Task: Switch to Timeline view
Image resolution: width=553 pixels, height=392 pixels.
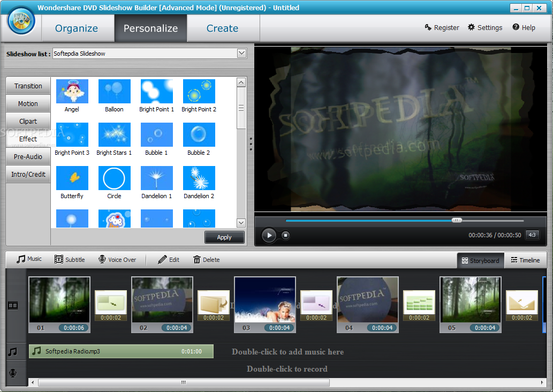Action: 526,260
